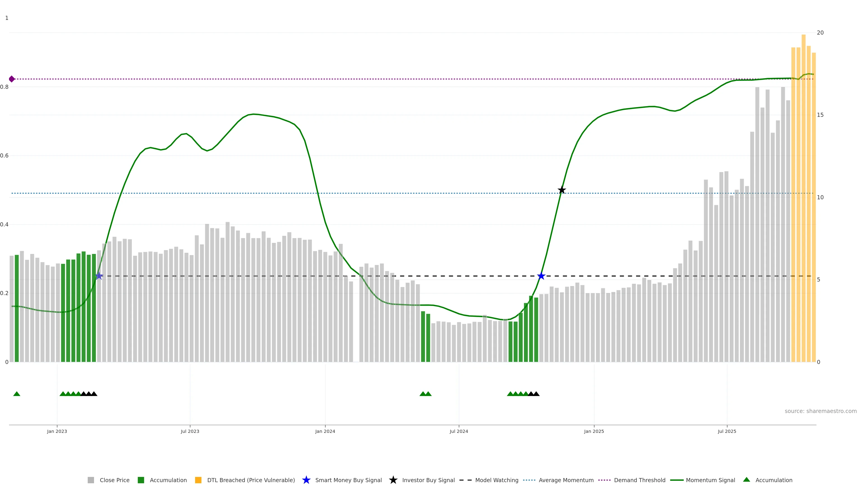Click the source sharemaestro.com text
The width and height of the screenshot is (868, 488).
pyautogui.click(x=821, y=411)
